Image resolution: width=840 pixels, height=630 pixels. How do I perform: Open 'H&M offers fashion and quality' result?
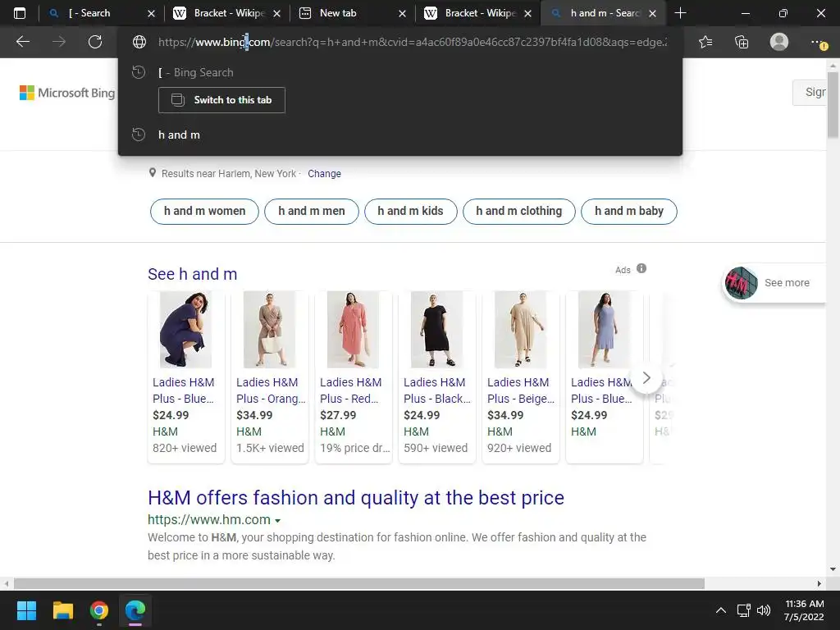[356, 498]
